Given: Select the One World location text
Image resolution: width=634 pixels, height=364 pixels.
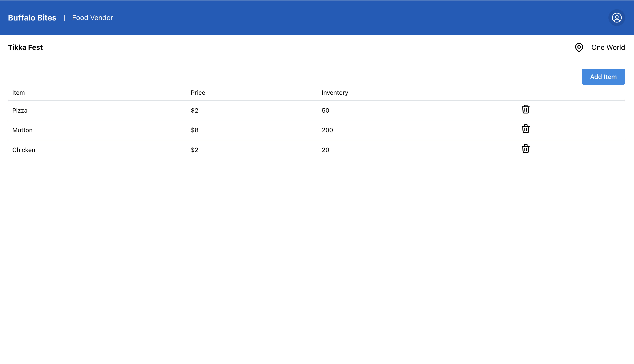Looking at the screenshot, I should tap(608, 48).
